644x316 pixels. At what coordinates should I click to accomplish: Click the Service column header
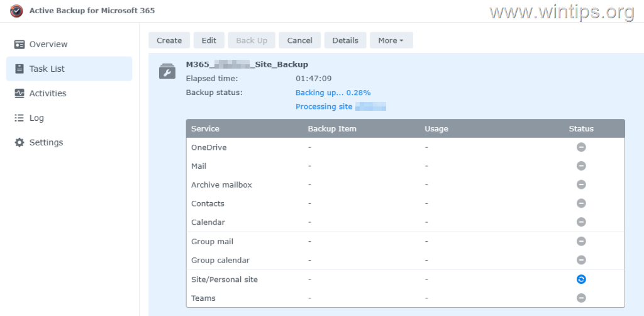205,129
